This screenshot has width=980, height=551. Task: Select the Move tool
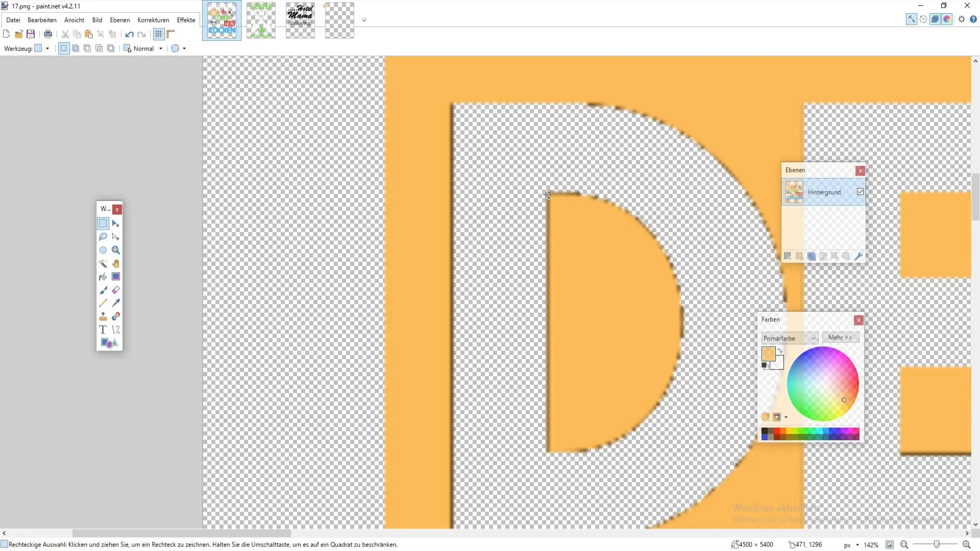(116, 223)
